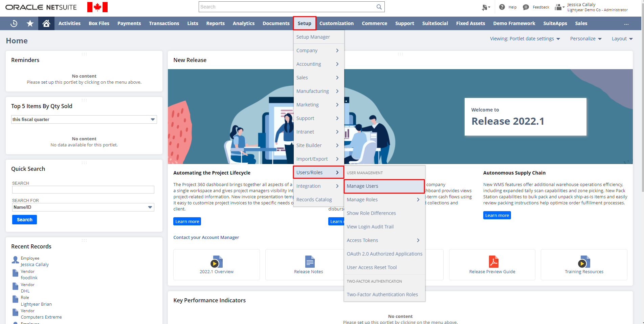Viewport: 644px width, 324px height.
Task: Click the record icon beside DHL
Action: [15, 286]
